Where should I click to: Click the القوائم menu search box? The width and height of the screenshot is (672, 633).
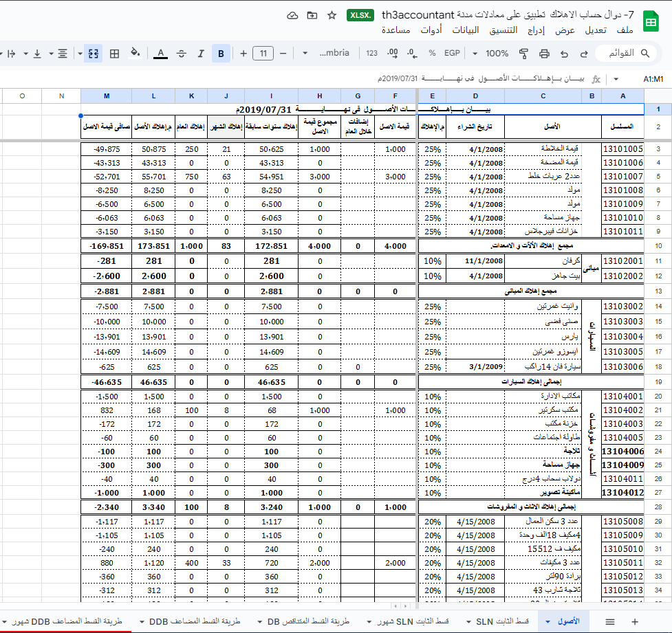pos(626,53)
